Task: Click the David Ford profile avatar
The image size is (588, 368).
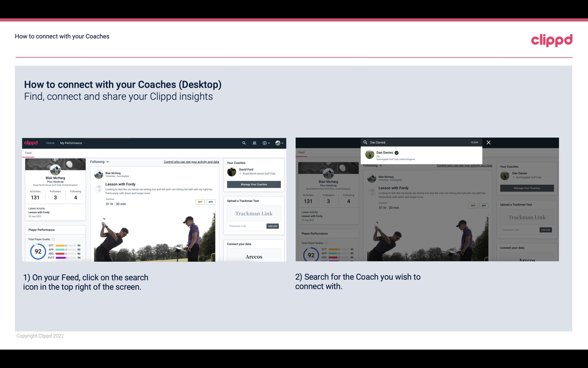Action: point(232,171)
